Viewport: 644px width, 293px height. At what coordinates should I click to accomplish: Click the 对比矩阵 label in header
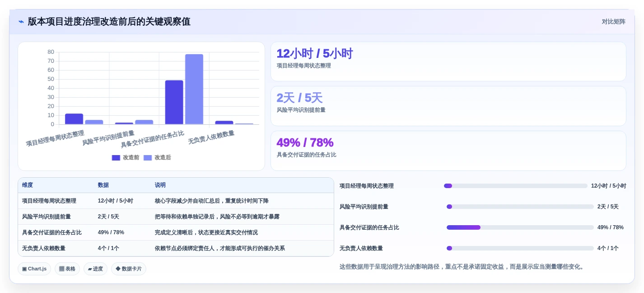tap(613, 22)
